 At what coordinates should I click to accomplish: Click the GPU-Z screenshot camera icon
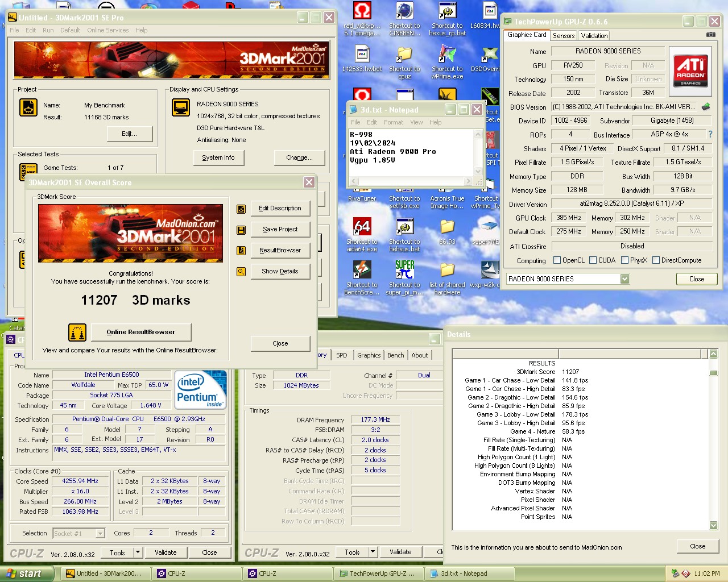[x=710, y=35]
